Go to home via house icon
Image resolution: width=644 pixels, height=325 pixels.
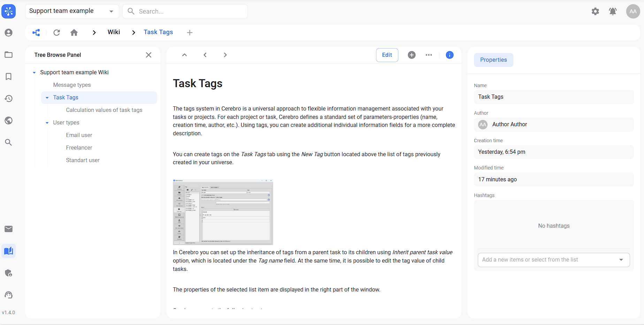coord(74,32)
